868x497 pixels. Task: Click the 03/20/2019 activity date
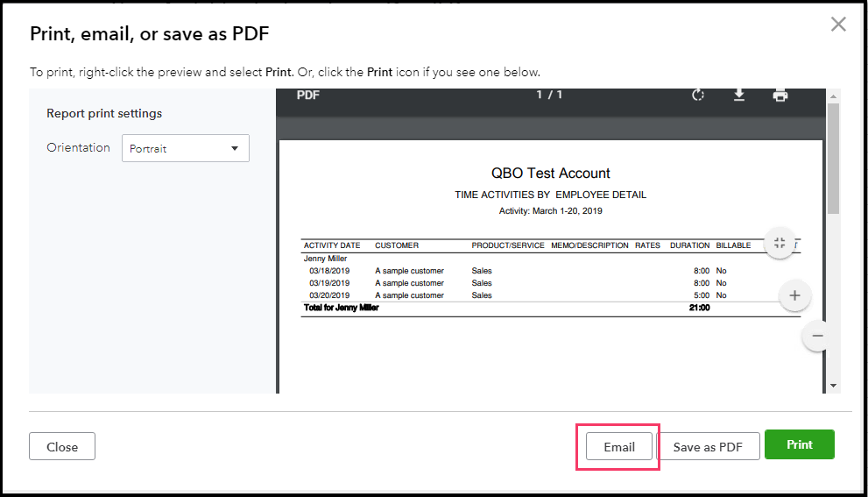pos(329,295)
